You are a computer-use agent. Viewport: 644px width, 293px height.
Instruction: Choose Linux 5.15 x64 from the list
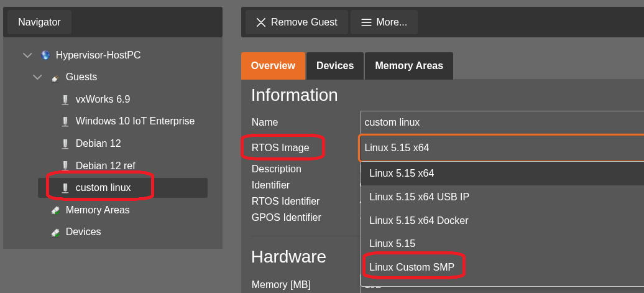(x=502, y=174)
